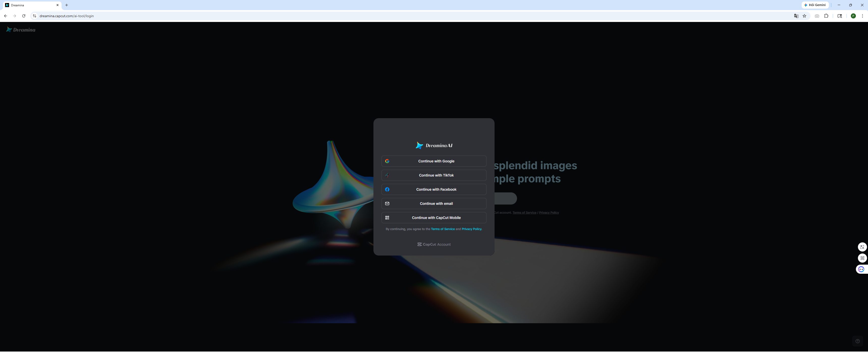
Task: Open the Extensions puzzle icon
Action: pyautogui.click(x=826, y=16)
